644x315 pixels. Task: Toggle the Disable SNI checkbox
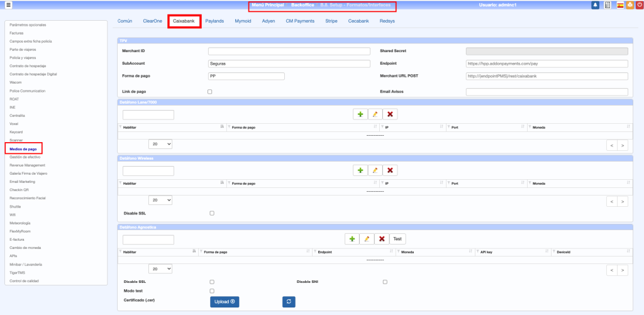(x=385, y=282)
